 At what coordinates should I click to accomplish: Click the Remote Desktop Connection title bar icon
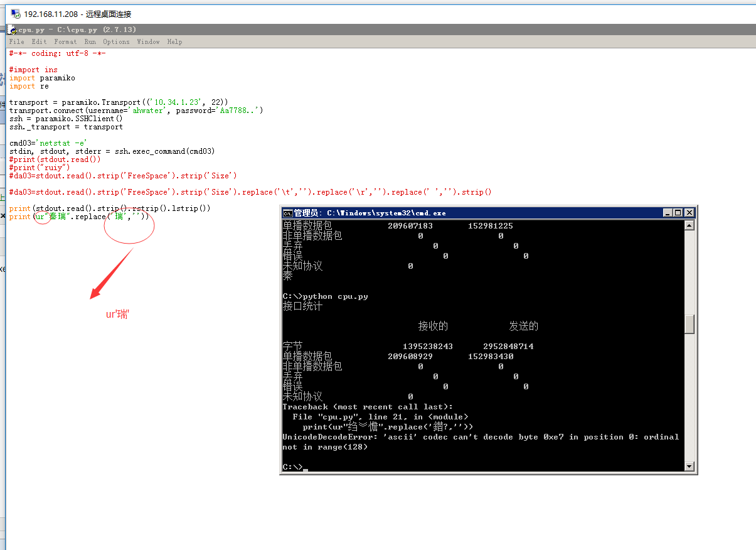[15, 14]
